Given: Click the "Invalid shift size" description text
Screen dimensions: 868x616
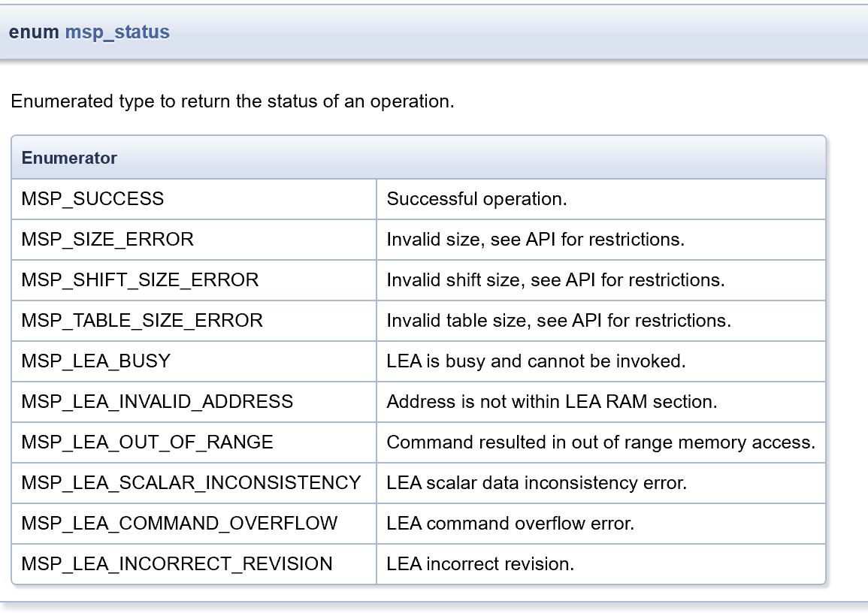Looking at the screenshot, I should pos(555,280).
